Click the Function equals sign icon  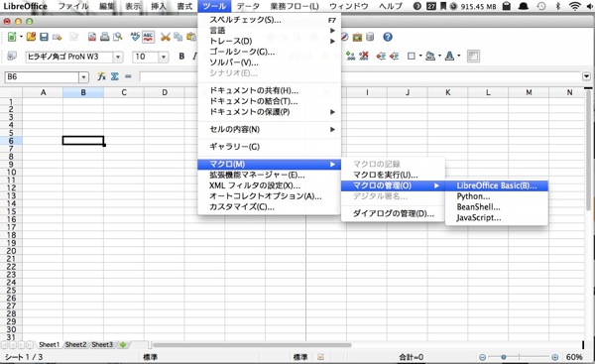click(128, 76)
